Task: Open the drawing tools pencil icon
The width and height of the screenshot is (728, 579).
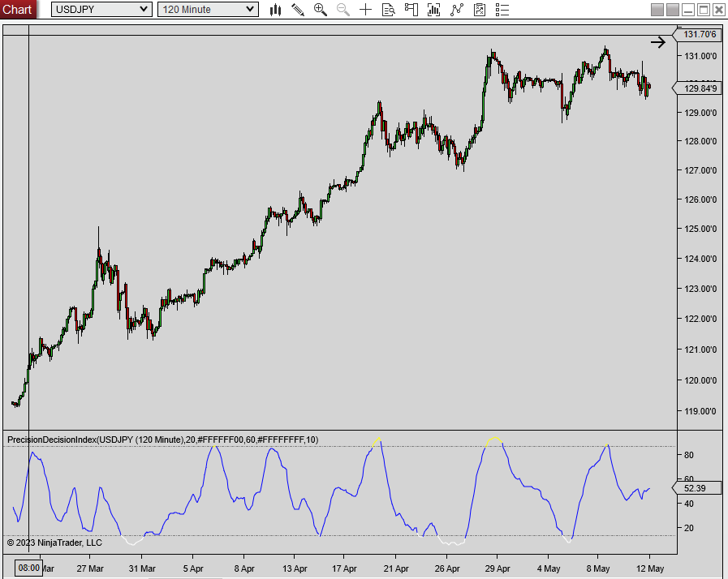Action: coord(298,10)
